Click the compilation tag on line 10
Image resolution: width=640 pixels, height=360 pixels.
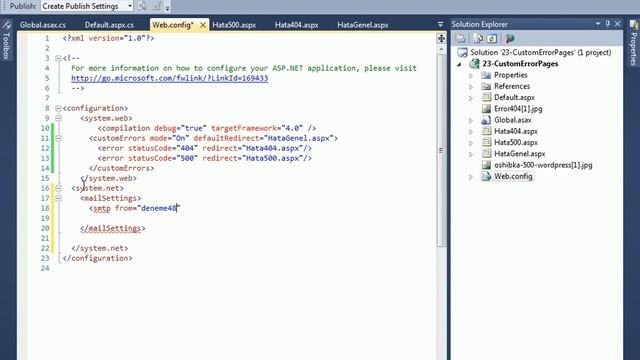click(207, 128)
